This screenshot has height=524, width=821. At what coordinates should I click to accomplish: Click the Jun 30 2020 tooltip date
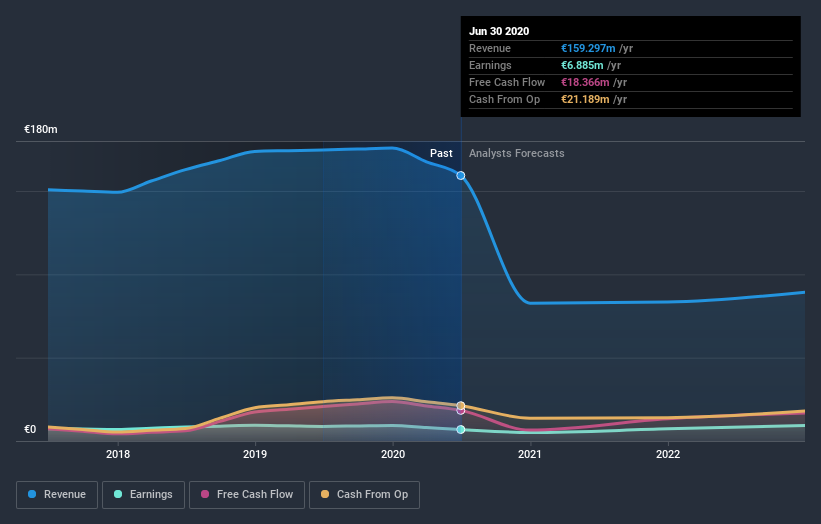(x=499, y=31)
